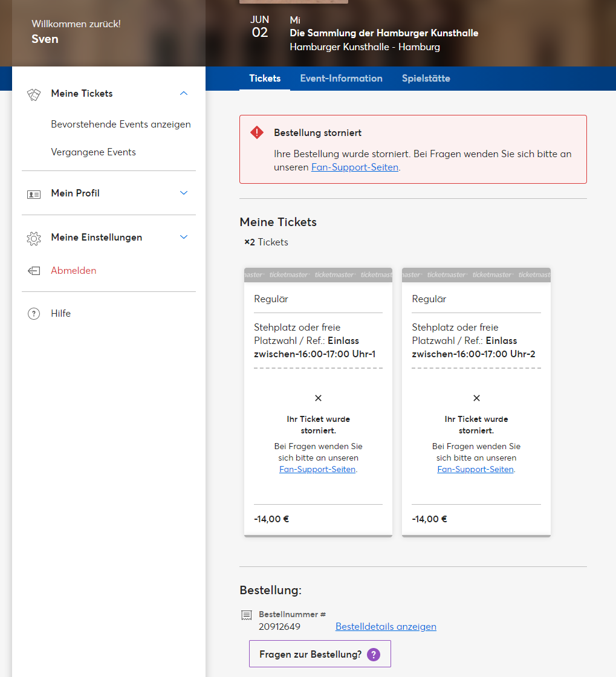Open Bevorstehende Events anzeigen
This screenshot has width=616, height=677.
coord(121,125)
